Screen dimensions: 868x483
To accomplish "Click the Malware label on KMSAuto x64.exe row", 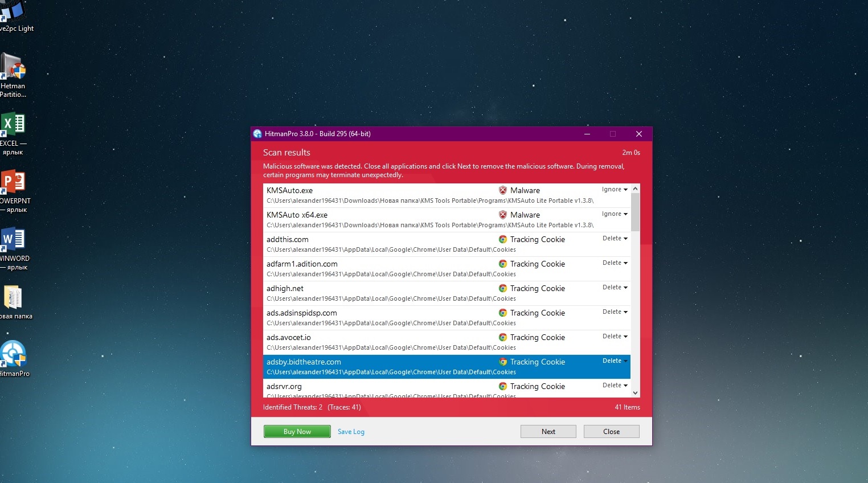I will 525,215.
